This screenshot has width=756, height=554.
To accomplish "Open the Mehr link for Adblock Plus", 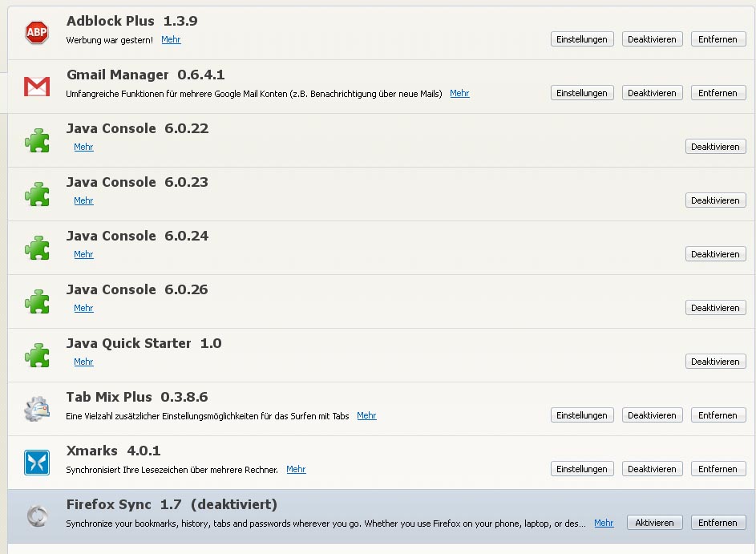I will [x=171, y=39].
